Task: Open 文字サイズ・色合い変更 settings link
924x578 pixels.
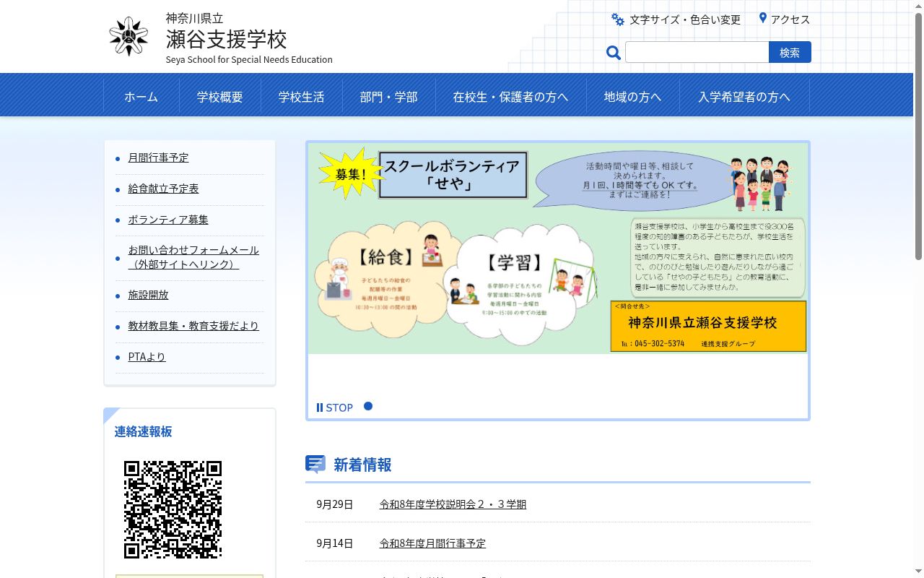Action: click(685, 20)
